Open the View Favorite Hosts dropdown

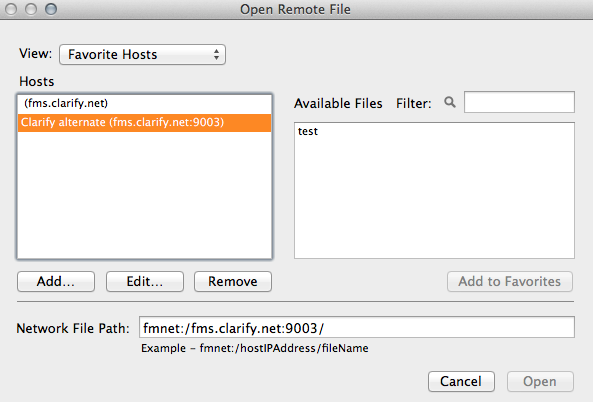point(142,54)
